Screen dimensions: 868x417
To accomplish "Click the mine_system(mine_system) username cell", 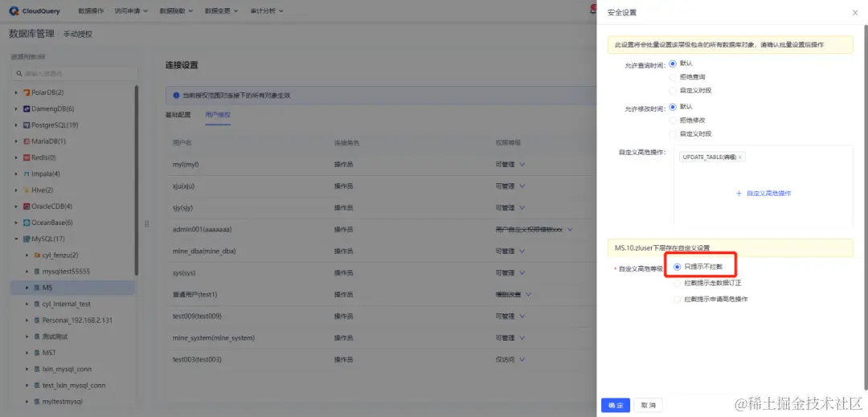I will tap(214, 338).
